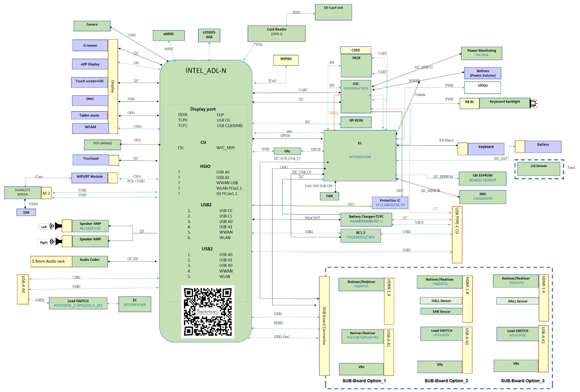Select the LED(s) box
Screen dimensions: 580x392
483,87
